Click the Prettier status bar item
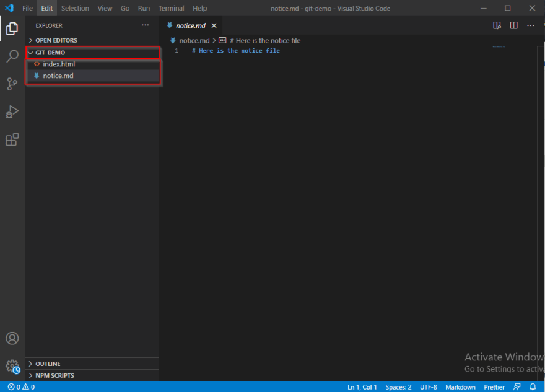 point(494,387)
